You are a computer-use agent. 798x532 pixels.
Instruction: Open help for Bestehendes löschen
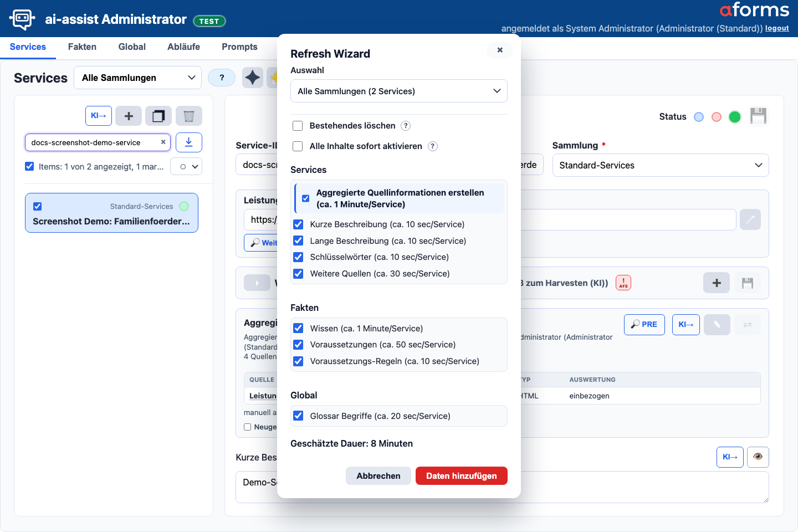pos(406,126)
